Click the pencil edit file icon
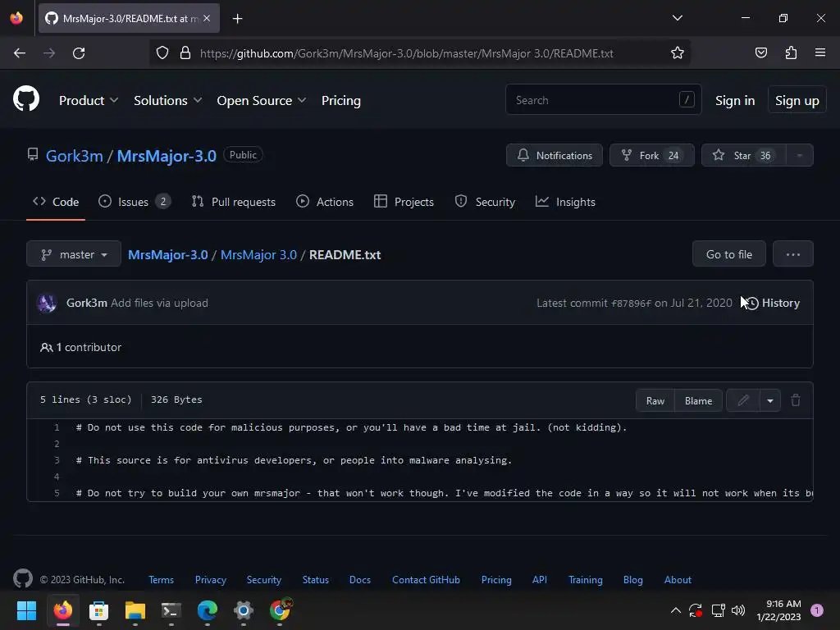This screenshot has height=630, width=840. coord(743,400)
